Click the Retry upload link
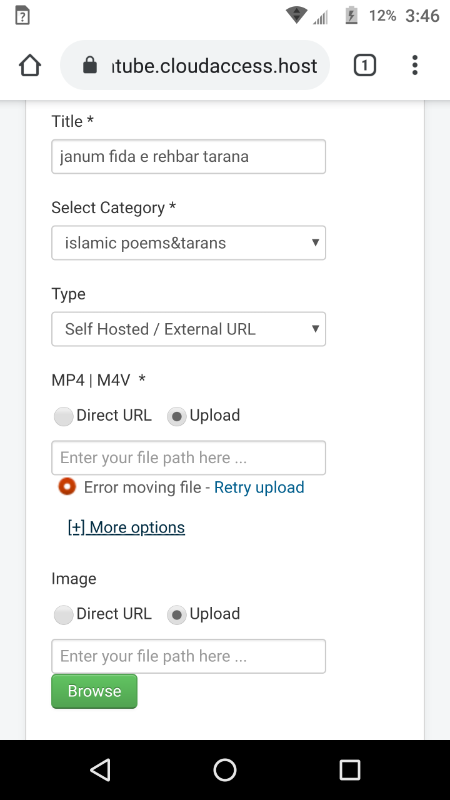The height and width of the screenshot is (800, 450). point(259,487)
